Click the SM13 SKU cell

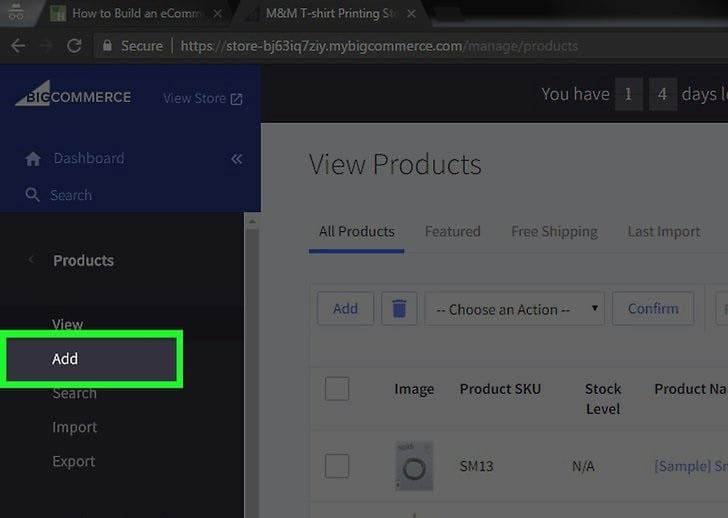476,466
